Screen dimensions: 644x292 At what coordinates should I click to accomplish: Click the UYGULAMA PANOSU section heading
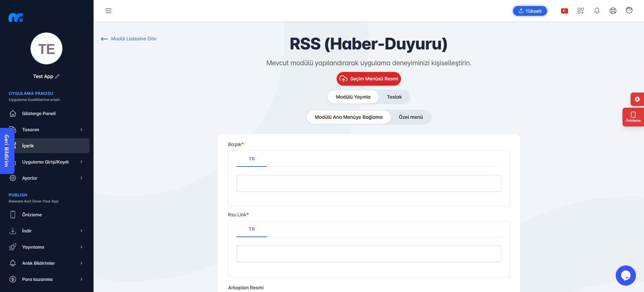click(31, 93)
